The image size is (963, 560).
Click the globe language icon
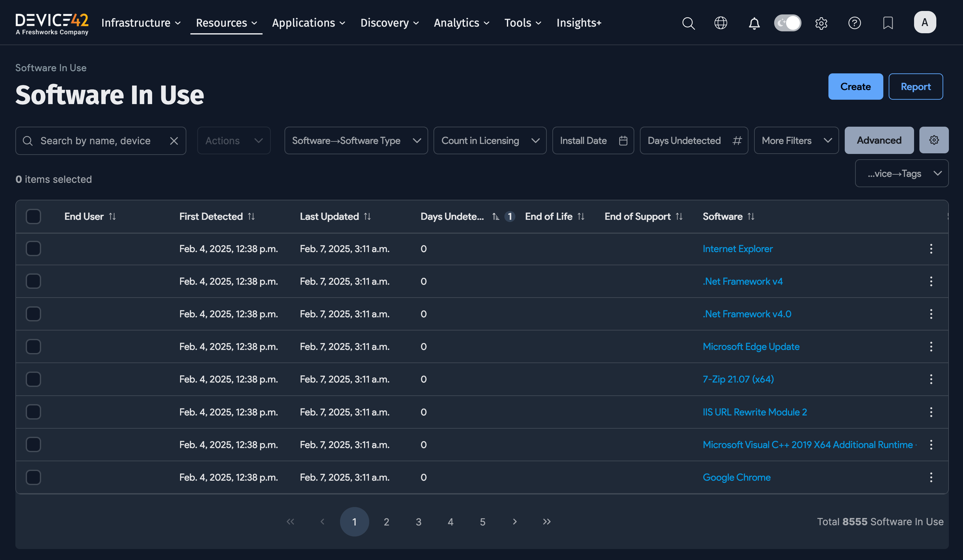tap(721, 23)
